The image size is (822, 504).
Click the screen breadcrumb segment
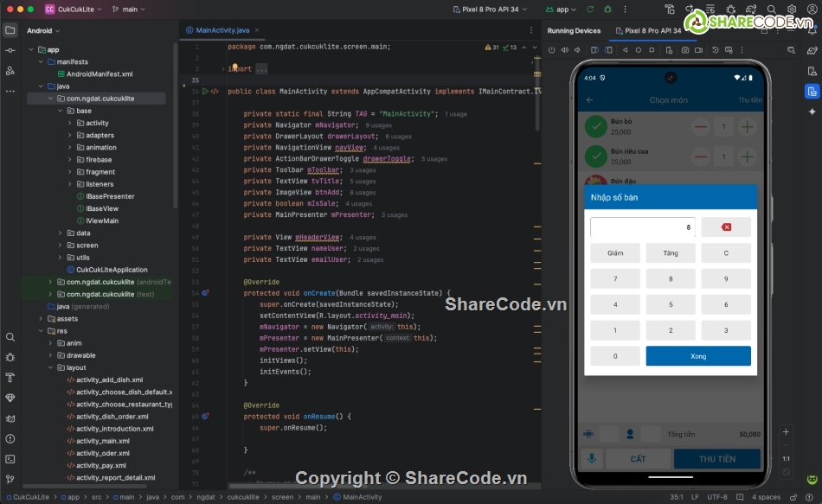pos(283,497)
